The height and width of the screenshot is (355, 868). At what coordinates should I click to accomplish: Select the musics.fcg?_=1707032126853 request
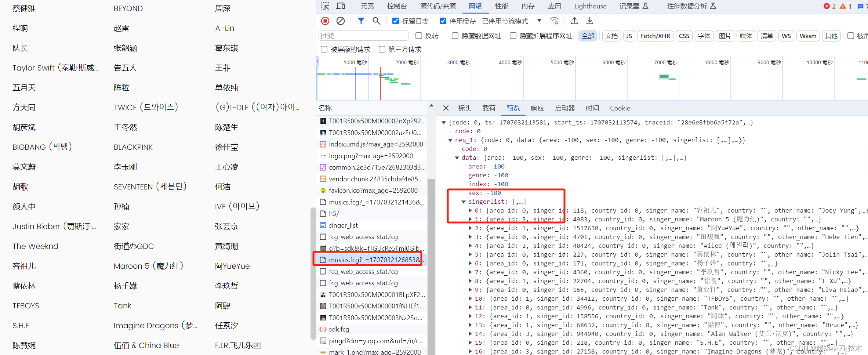click(371, 260)
